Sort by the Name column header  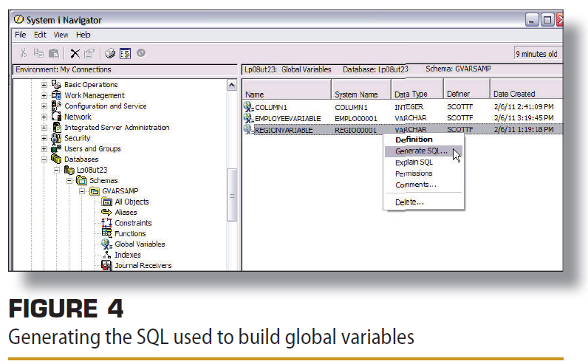point(287,89)
